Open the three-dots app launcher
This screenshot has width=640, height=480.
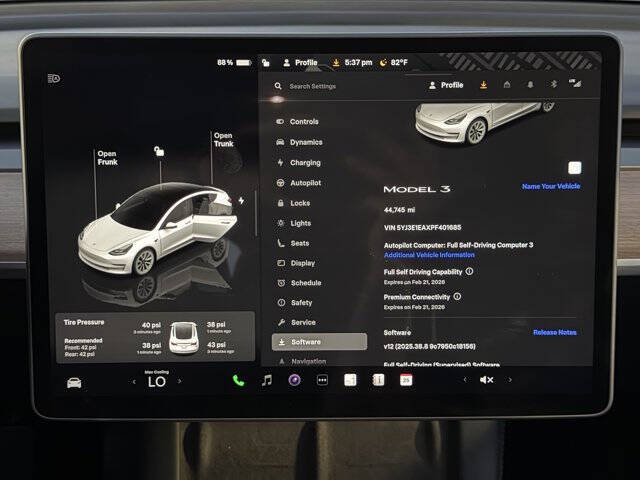coord(322,380)
